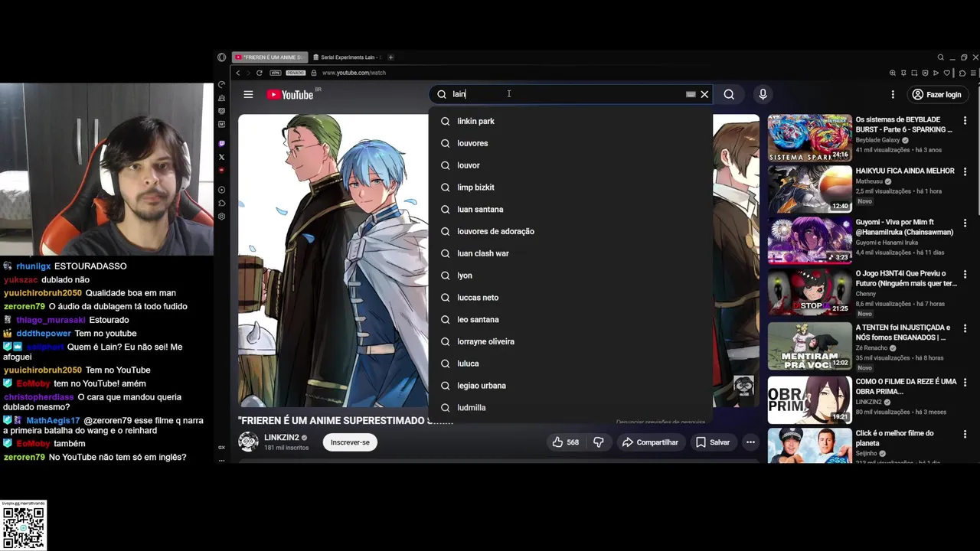The image size is (980, 551).
Task: Pick 'luan clash war' from suggestions
Action: 570,253
